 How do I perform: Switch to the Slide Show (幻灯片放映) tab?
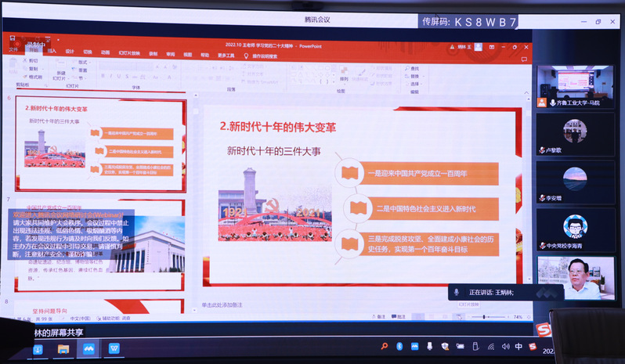pos(129,53)
